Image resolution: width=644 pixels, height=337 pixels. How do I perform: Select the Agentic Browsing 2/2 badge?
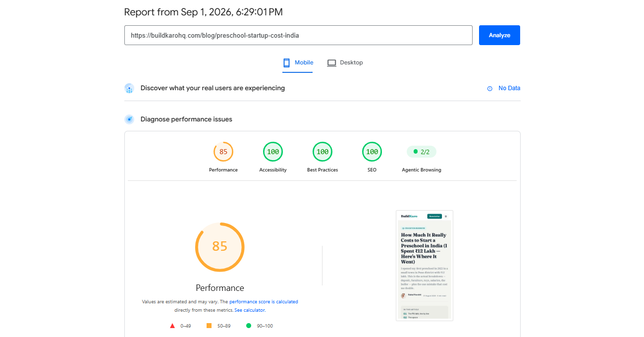(x=422, y=152)
